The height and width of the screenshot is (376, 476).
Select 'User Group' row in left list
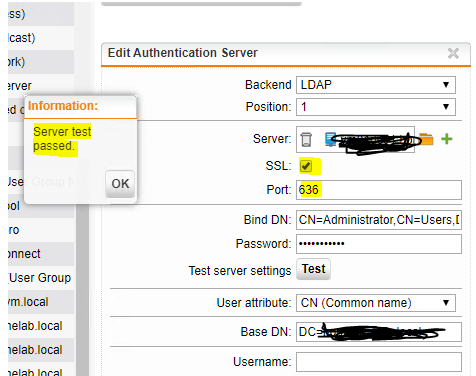pyautogui.click(x=41, y=278)
